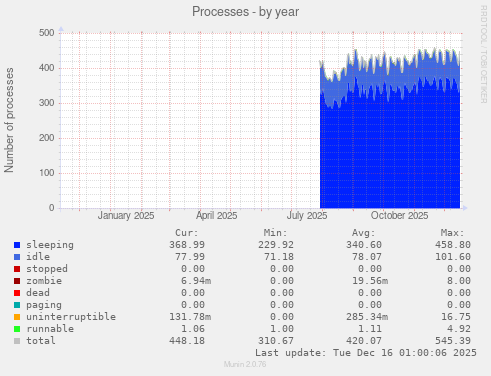Image resolution: width=491 pixels, height=376 pixels.
Task: Click the 'total' legend label
Action: [41, 341]
